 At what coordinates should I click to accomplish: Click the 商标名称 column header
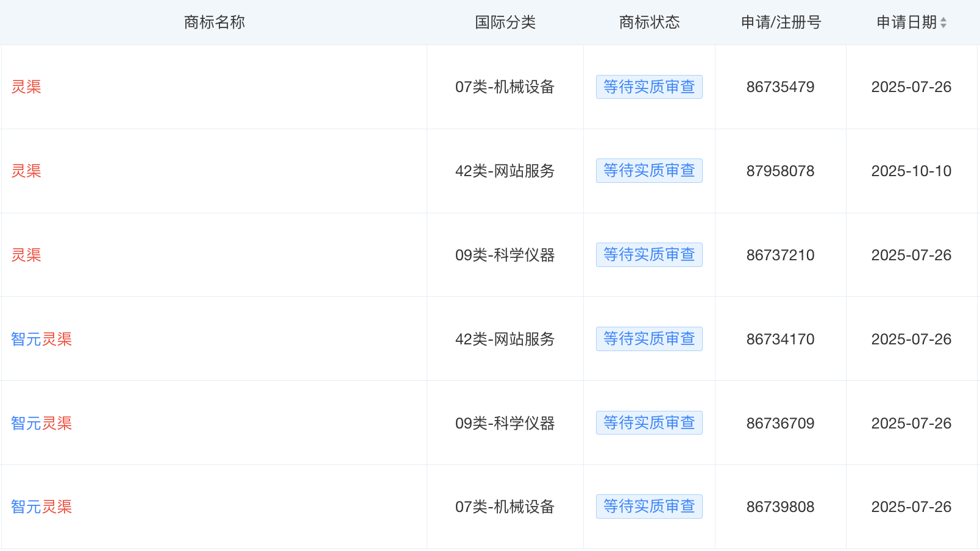[x=215, y=23]
